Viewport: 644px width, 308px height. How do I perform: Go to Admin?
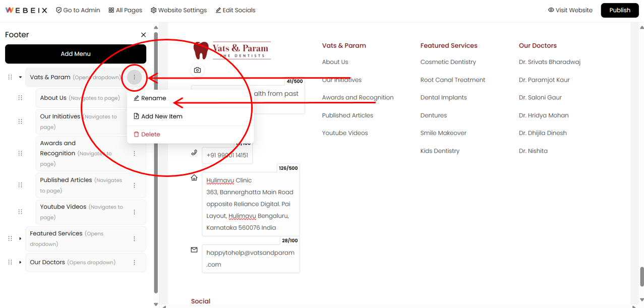(78, 10)
